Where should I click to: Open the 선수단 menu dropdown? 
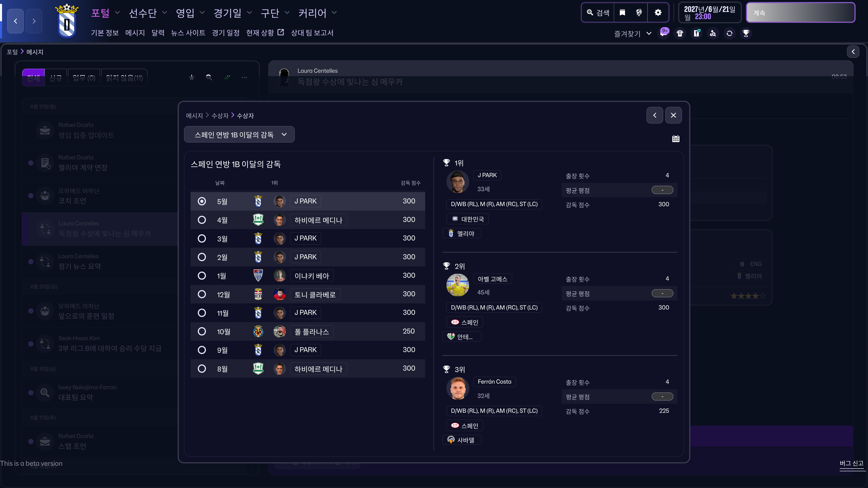click(x=148, y=13)
